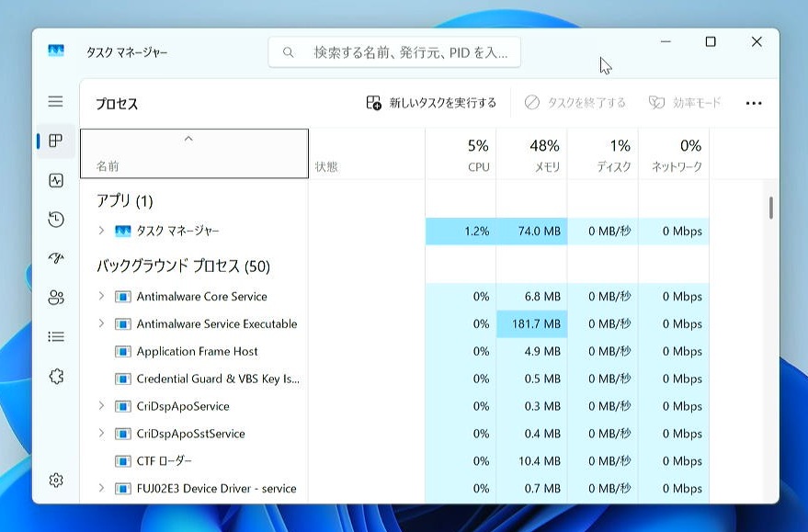This screenshot has height=532, width=808.
Task: Click the Task Manager app icon in title bar
Action: pos(56,51)
